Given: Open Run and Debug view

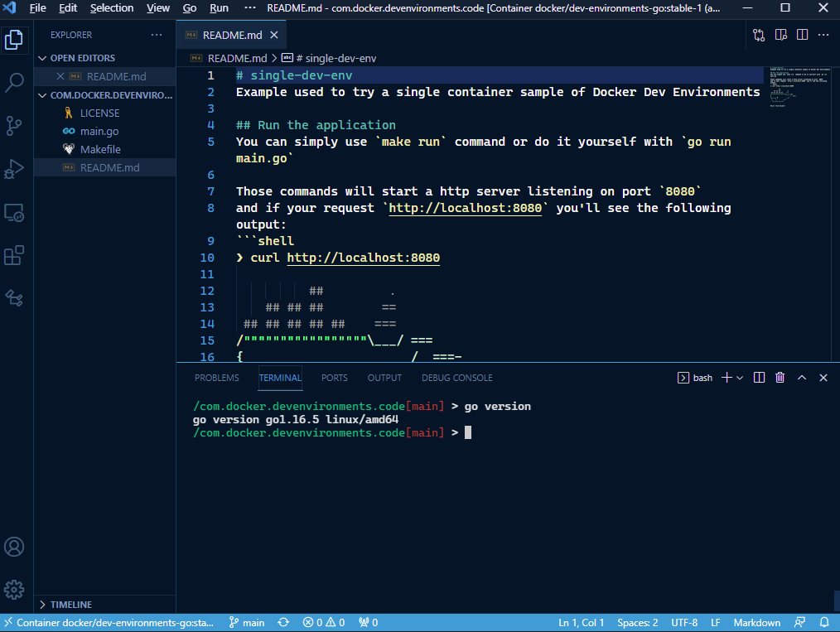Looking at the screenshot, I should [14, 169].
